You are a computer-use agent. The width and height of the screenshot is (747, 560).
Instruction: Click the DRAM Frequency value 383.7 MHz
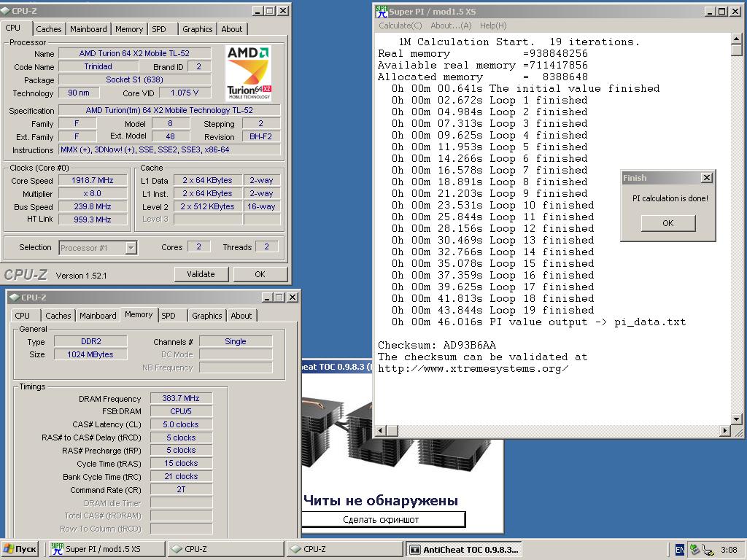point(181,398)
